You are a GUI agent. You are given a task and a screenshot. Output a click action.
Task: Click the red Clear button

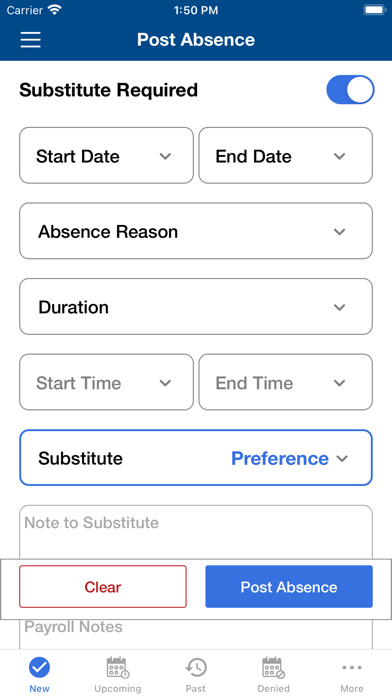click(x=103, y=586)
